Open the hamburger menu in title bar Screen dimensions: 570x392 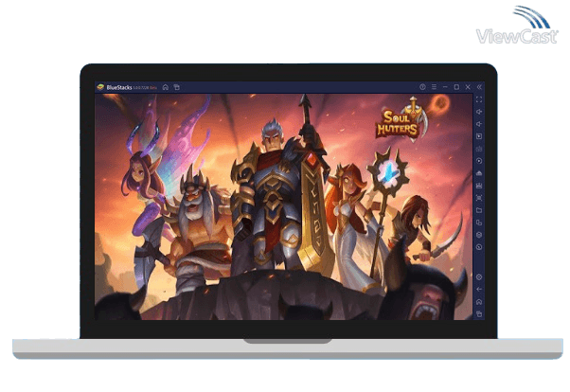point(434,87)
